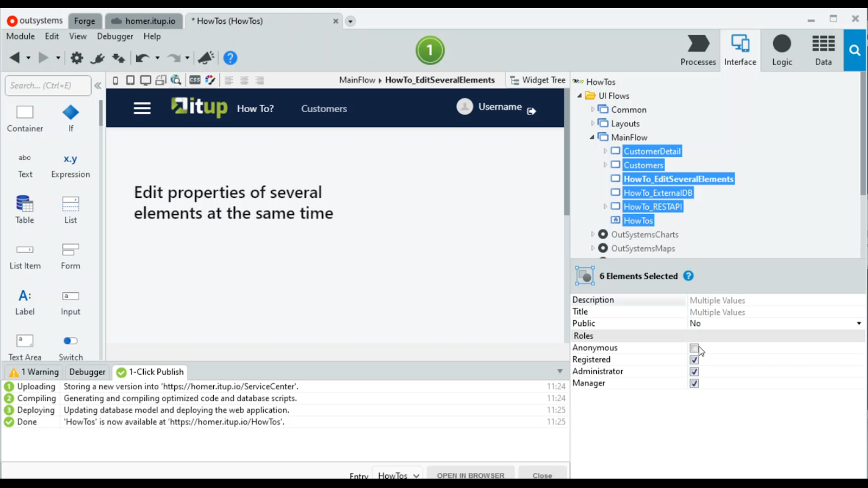This screenshot has height=488, width=868.
Task: Select the Expression widget
Action: tap(71, 165)
